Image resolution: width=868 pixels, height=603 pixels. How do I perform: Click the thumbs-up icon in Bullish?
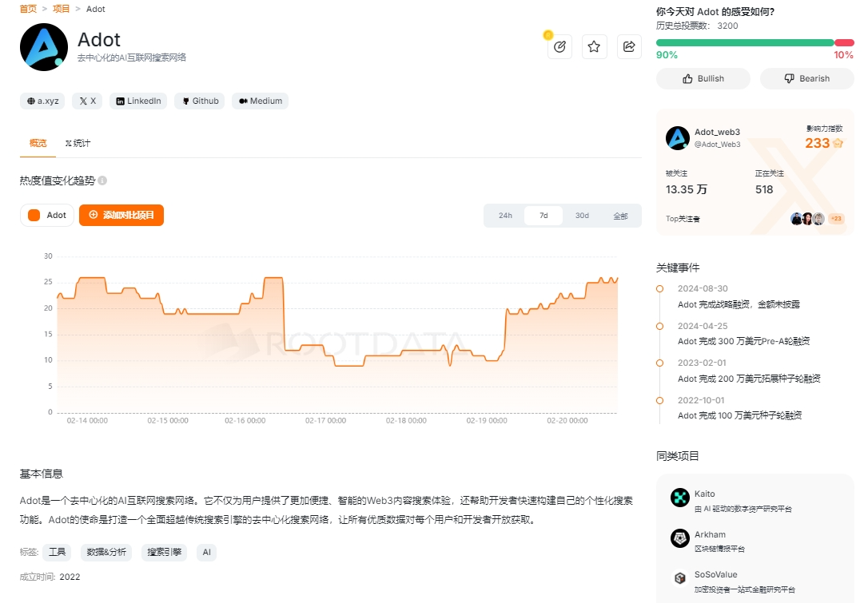[x=687, y=78]
